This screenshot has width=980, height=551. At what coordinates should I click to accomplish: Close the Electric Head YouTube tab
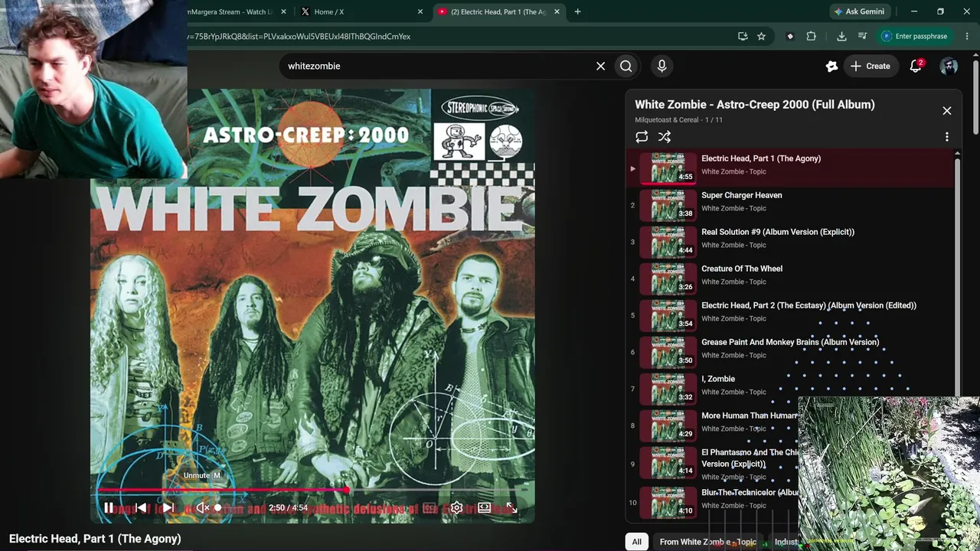click(557, 11)
